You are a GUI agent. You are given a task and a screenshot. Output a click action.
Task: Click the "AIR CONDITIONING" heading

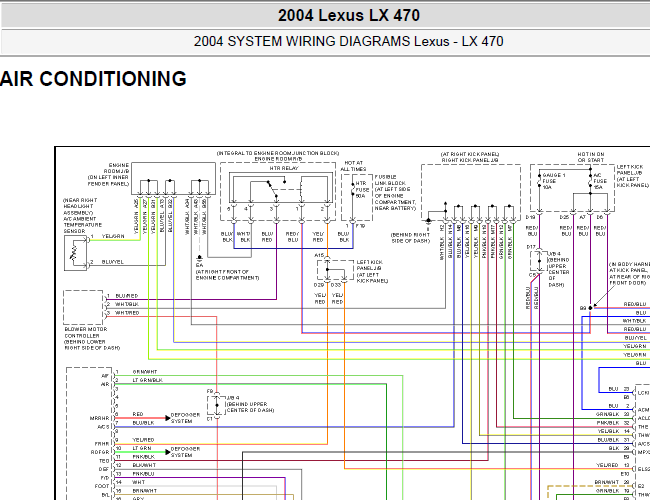(x=93, y=79)
